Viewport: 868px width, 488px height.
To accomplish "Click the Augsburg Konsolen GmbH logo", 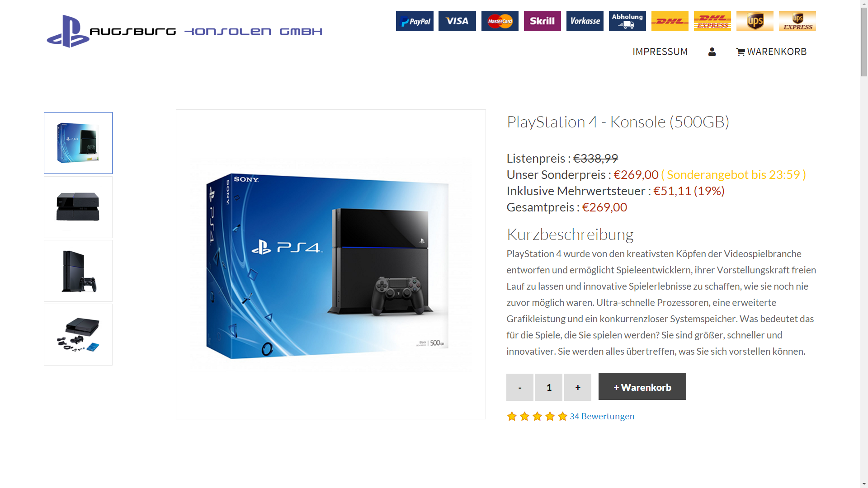I will pyautogui.click(x=184, y=31).
